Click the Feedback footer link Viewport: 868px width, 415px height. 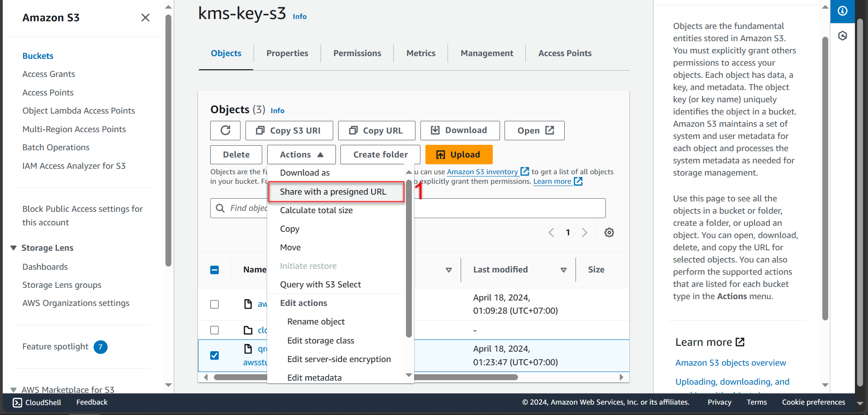click(x=92, y=402)
